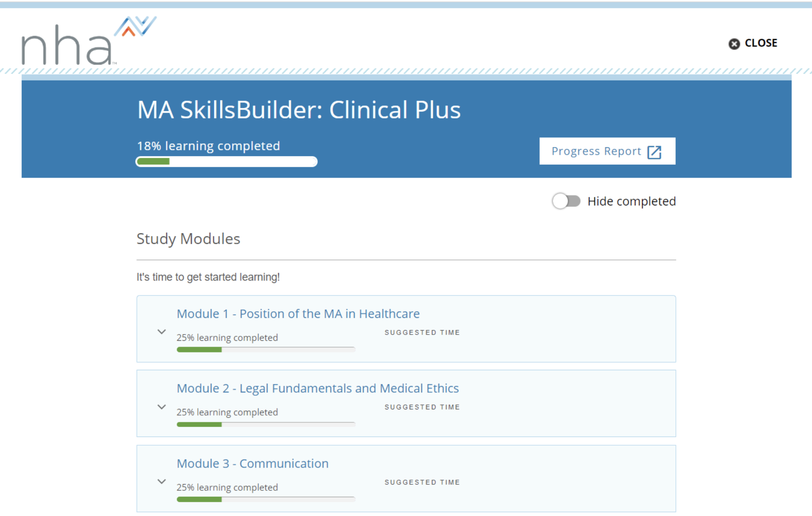Click the overall 18% learning progress bar
Image resolution: width=812 pixels, height=516 pixels.
click(227, 161)
